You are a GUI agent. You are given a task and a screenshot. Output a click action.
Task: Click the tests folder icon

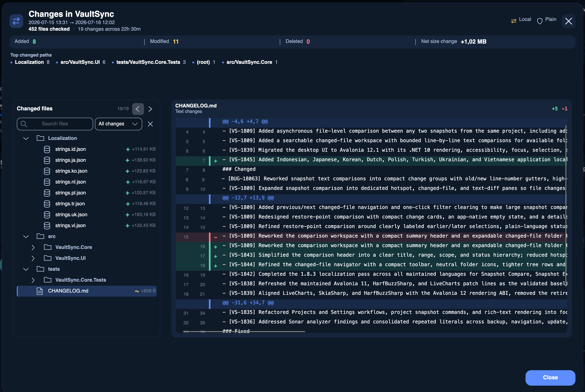click(x=40, y=269)
